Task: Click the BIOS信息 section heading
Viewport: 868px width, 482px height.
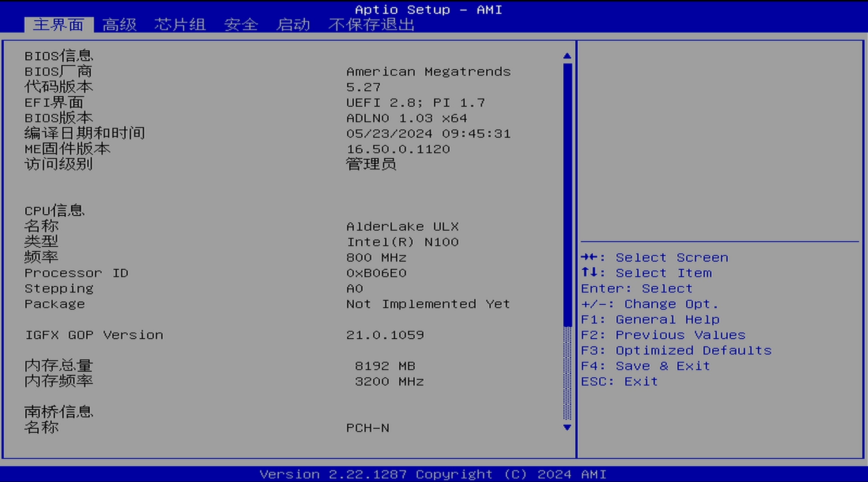Action: pos(59,56)
